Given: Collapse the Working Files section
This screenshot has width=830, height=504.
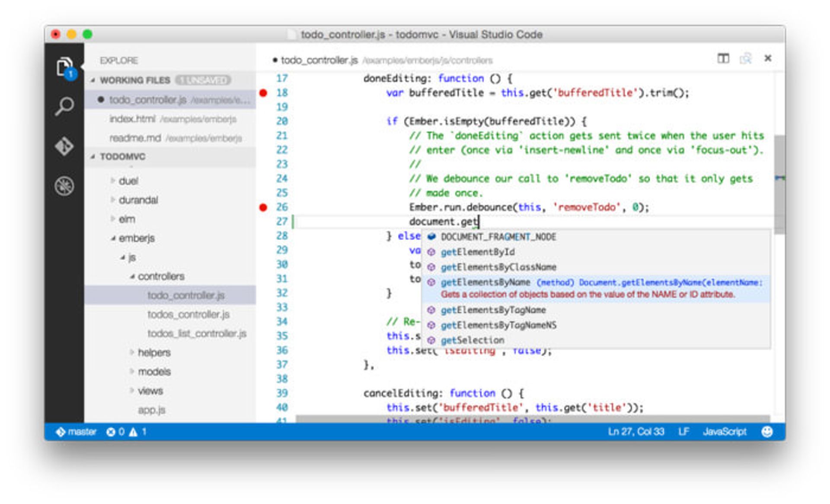Looking at the screenshot, I should point(93,80).
